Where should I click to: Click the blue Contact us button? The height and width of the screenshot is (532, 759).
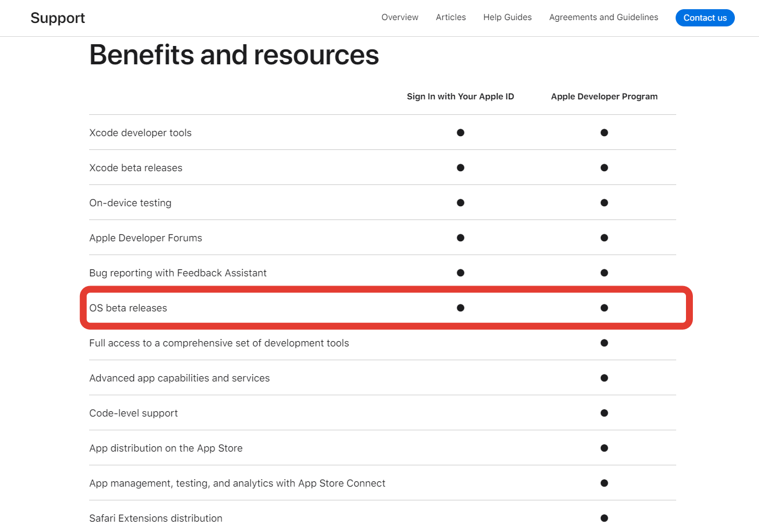(705, 18)
